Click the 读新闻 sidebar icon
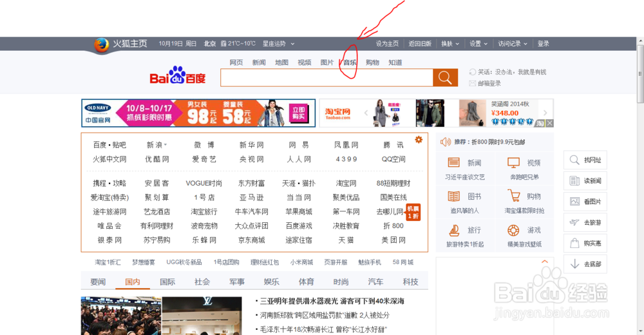 point(574,181)
